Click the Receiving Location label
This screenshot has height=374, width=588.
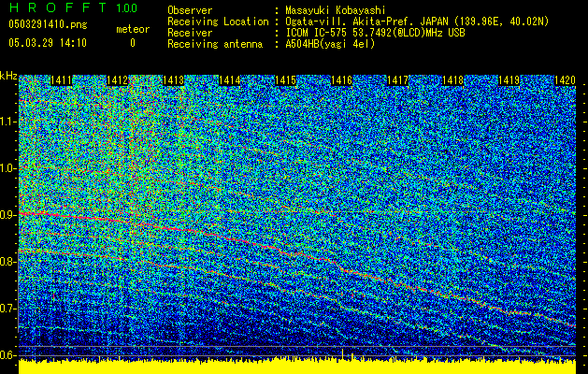click(218, 22)
